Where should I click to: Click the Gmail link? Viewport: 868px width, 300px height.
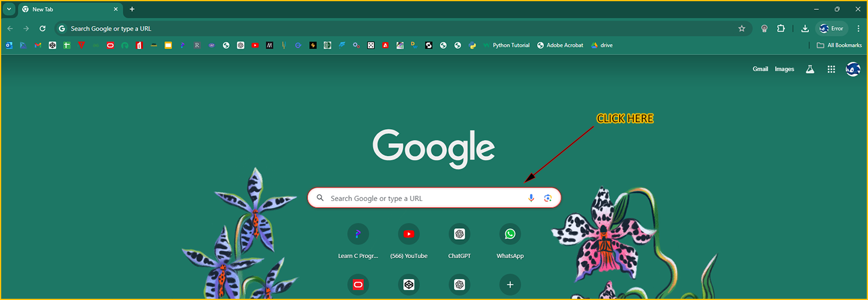[x=760, y=69]
